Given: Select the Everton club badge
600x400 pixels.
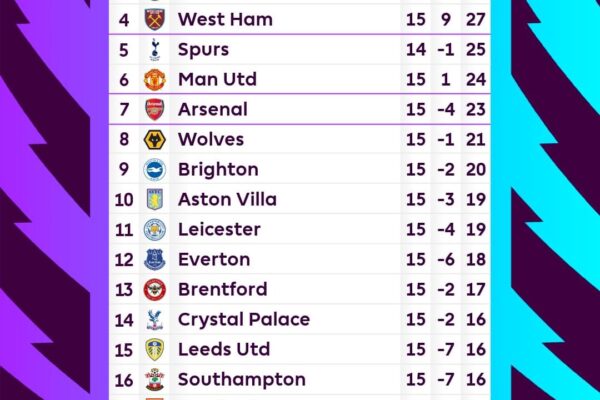Looking at the screenshot, I should coord(154,259).
